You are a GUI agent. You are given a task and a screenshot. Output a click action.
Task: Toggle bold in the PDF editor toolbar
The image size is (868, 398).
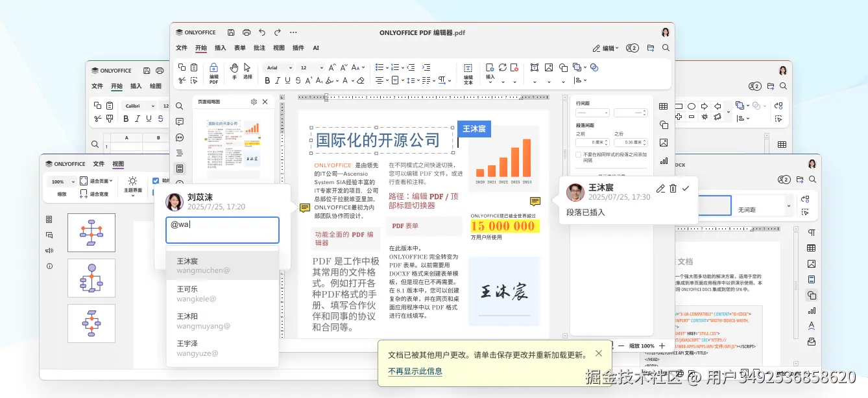(267, 80)
